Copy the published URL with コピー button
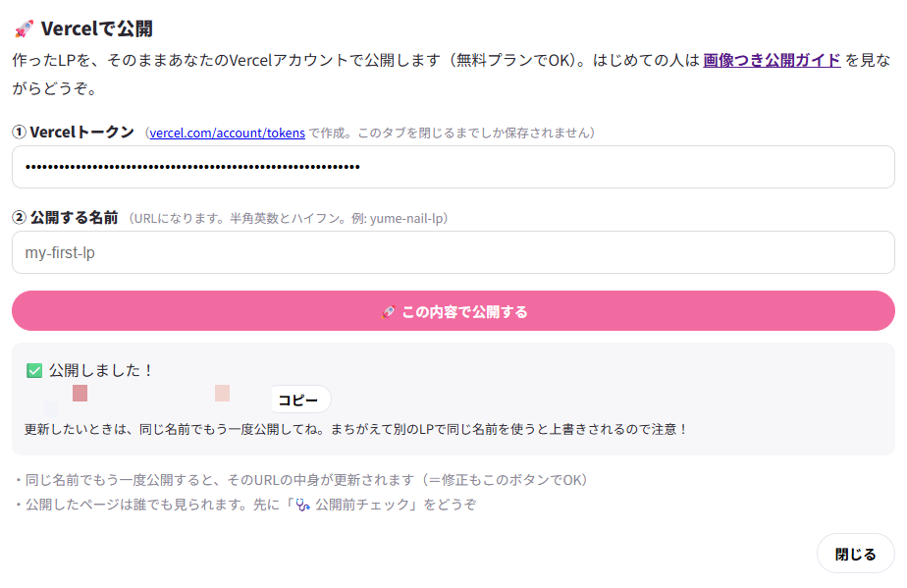The width and height of the screenshot is (907, 588). coord(300,400)
